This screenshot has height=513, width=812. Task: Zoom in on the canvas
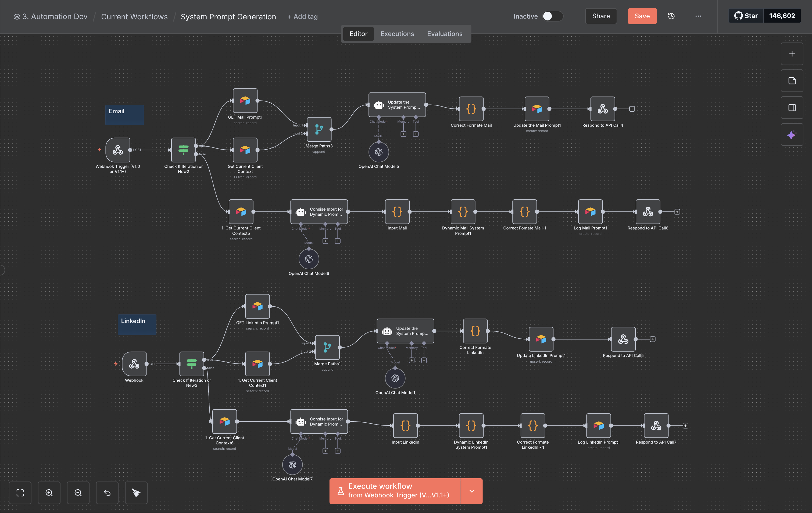coord(49,493)
